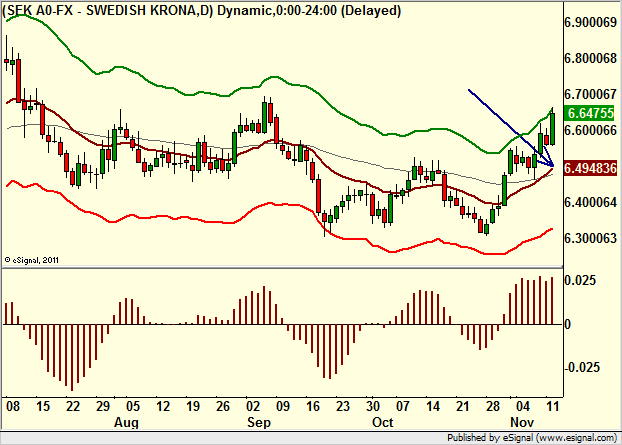Select the rightmost histogram bar in the indicator

tap(552, 301)
